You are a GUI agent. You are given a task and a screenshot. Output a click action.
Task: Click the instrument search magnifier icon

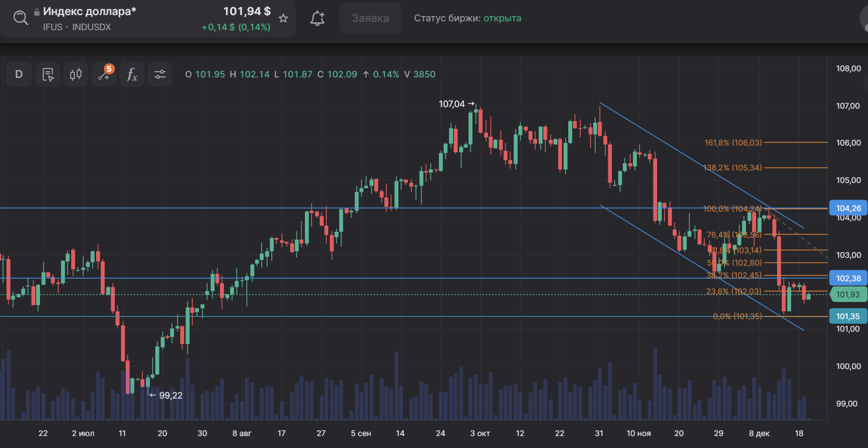[x=21, y=18]
